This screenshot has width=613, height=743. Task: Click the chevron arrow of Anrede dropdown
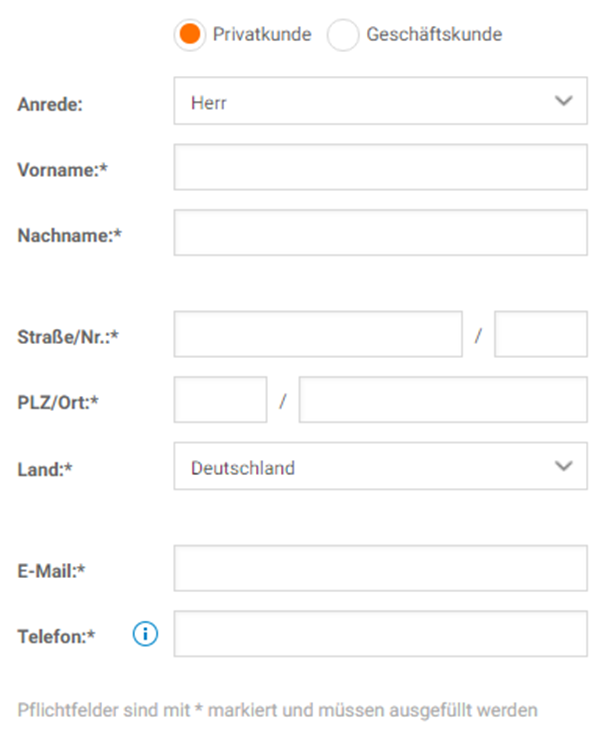tap(564, 100)
